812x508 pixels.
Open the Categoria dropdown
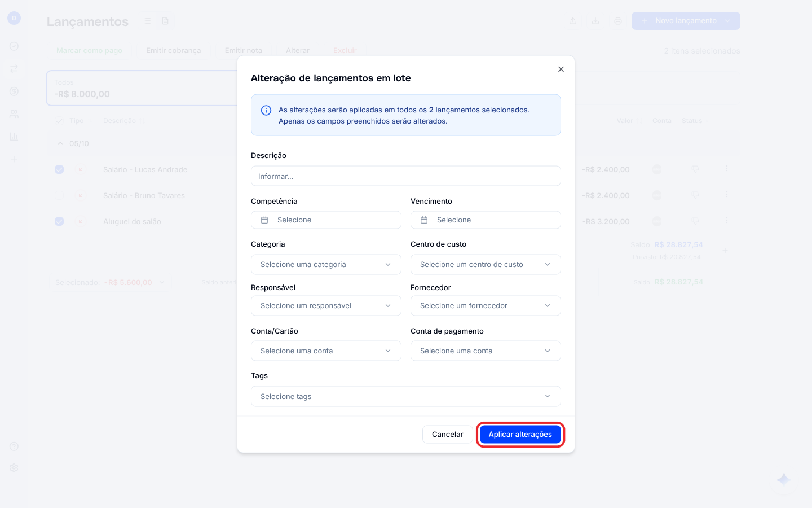point(326,265)
